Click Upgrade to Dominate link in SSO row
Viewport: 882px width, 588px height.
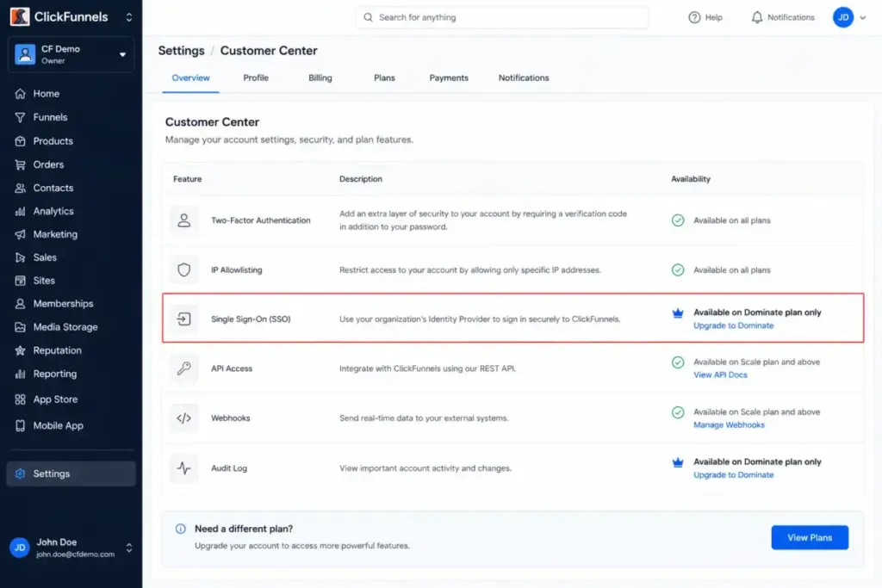coord(734,325)
